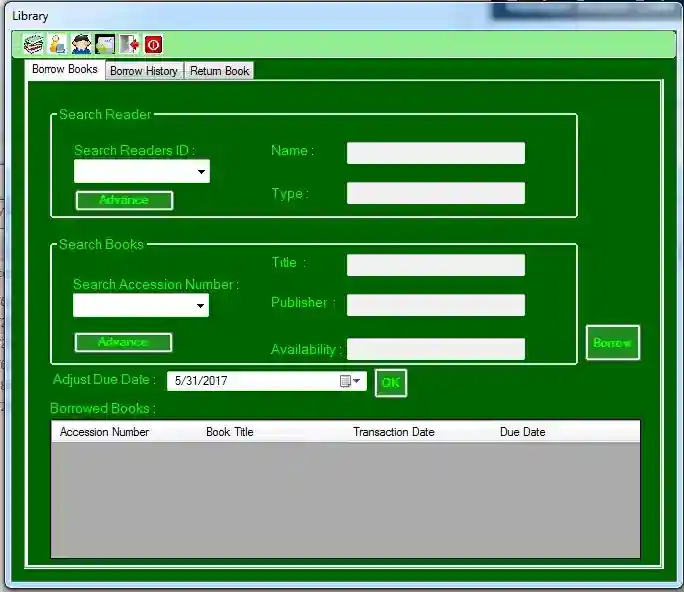Screen dimensions: 684x592
Task: Click Advance button under Search Books
Action: coord(123,342)
